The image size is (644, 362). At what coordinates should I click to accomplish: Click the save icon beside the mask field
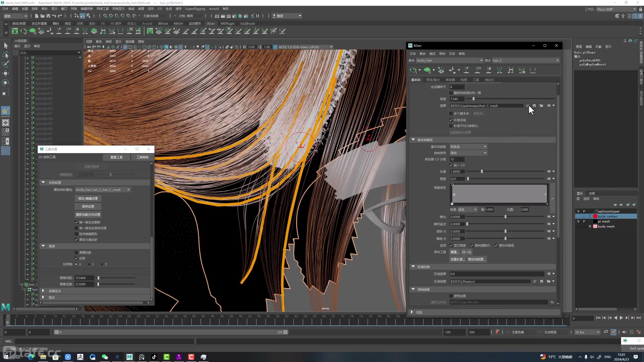pyautogui.click(x=534, y=106)
